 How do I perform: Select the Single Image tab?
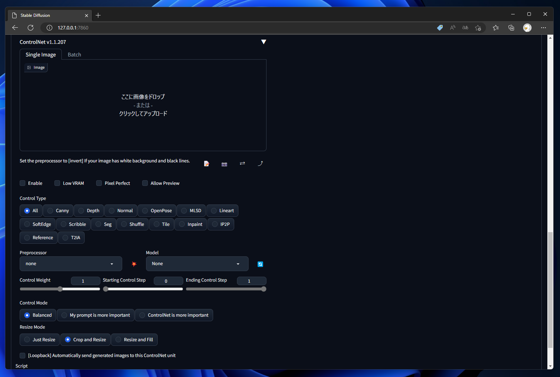(x=41, y=55)
